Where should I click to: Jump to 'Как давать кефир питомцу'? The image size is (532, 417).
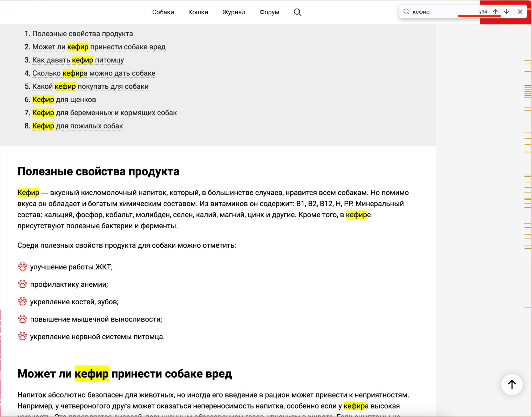(x=78, y=60)
